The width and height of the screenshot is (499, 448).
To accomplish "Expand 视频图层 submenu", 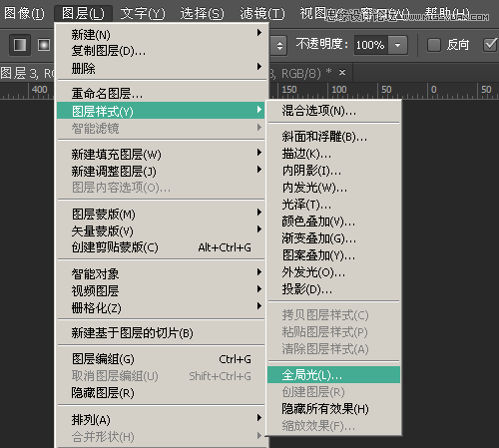I will (x=162, y=290).
